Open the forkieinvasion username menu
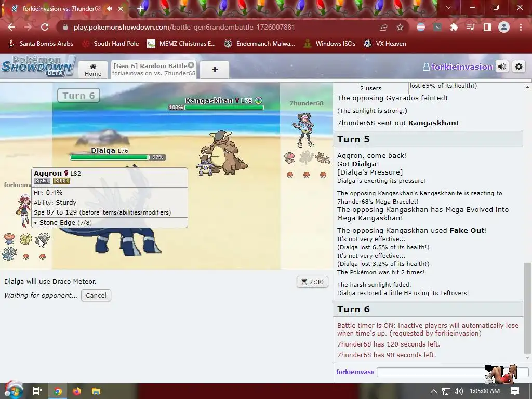The image size is (532, 399). point(458,67)
